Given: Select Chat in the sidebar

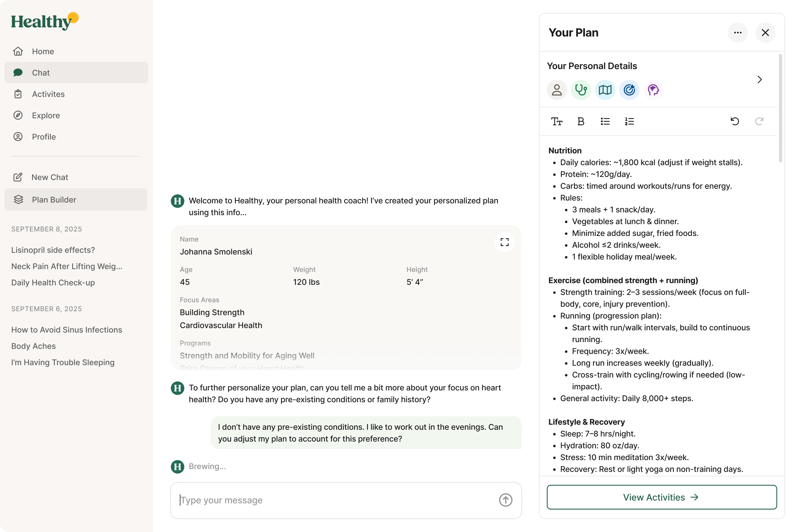Looking at the screenshot, I should point(76,72).
